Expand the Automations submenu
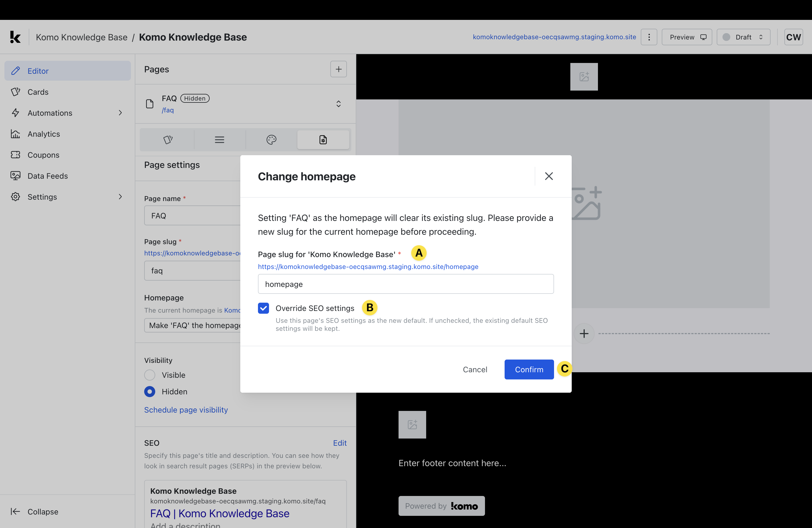Screen dimensions: 812x528 point(120,113)
